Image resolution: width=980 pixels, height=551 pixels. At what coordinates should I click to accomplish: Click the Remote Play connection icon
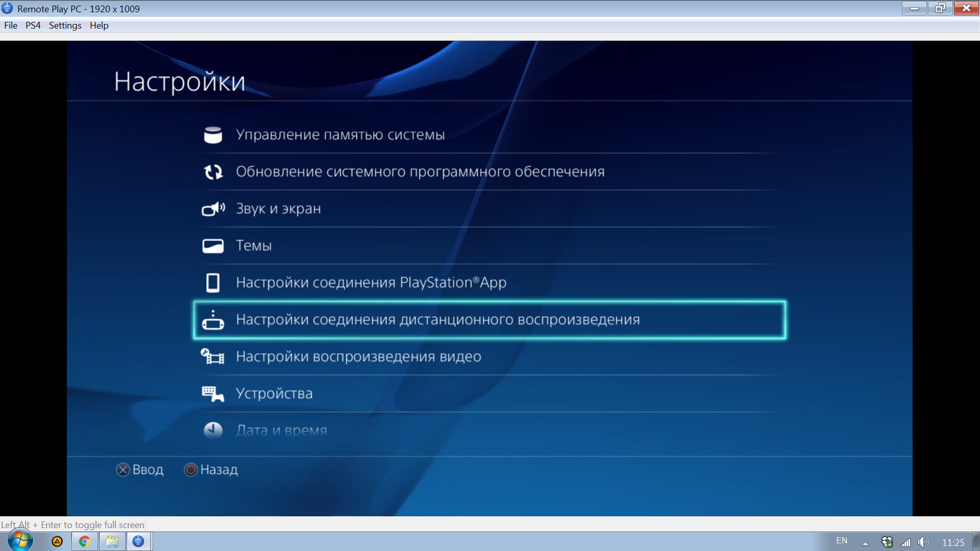213,320
